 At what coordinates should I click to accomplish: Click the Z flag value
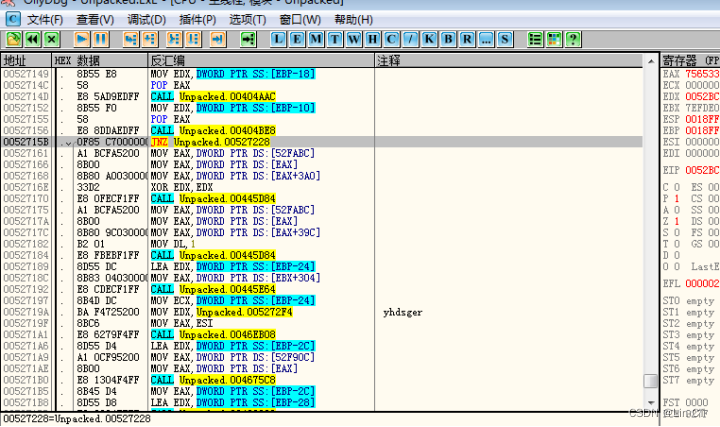[x=676, y=221]
